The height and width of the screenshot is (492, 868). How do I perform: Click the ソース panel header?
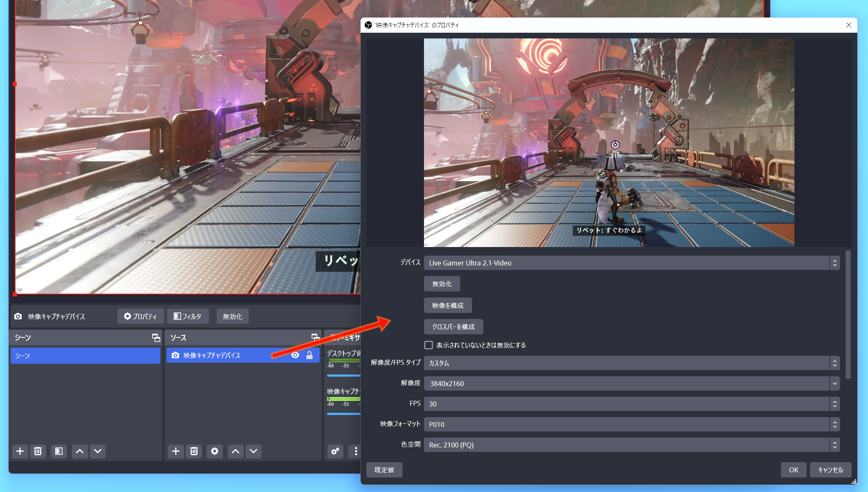(x=243, y=337)
